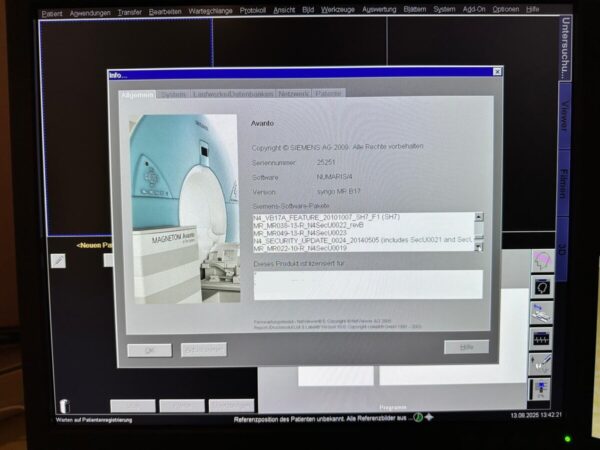This screenshot has width=600, height=450.
Task: Close the Info dialog window
Action: coord(497,72)
